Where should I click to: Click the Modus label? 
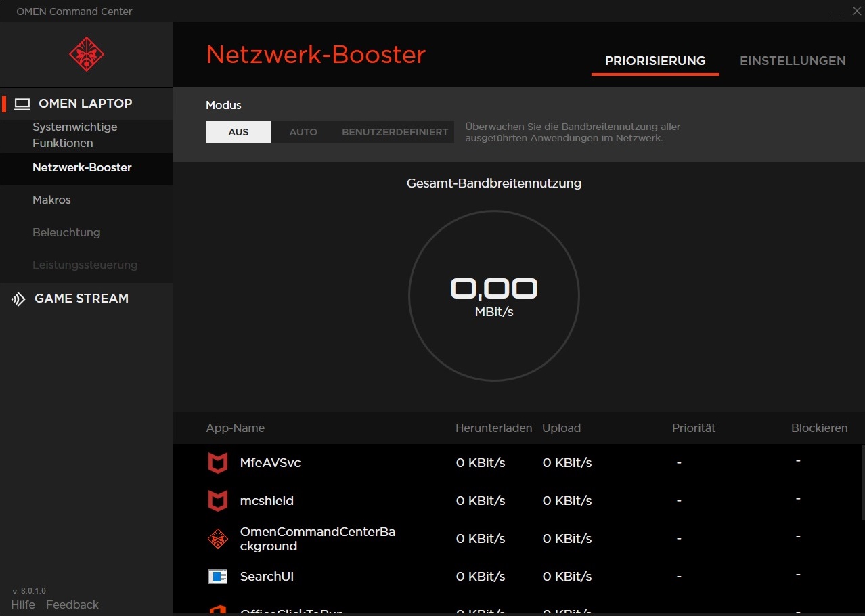pos(223,105)
